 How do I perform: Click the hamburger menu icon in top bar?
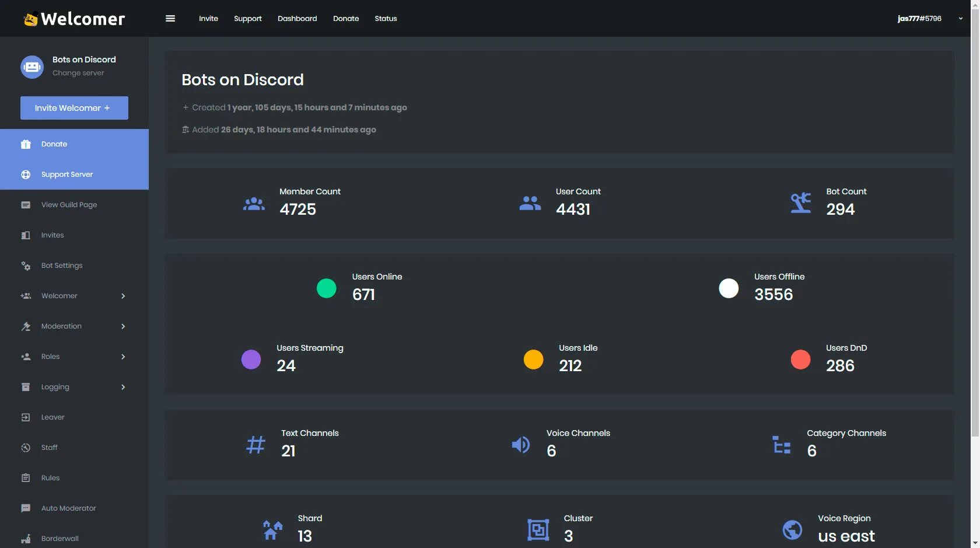pos(170,19)
